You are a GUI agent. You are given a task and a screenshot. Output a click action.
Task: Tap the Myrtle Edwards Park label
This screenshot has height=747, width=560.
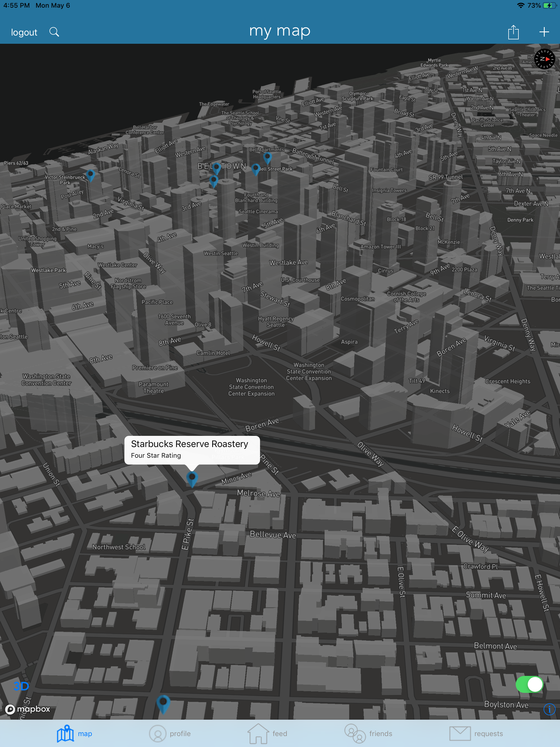434,62
